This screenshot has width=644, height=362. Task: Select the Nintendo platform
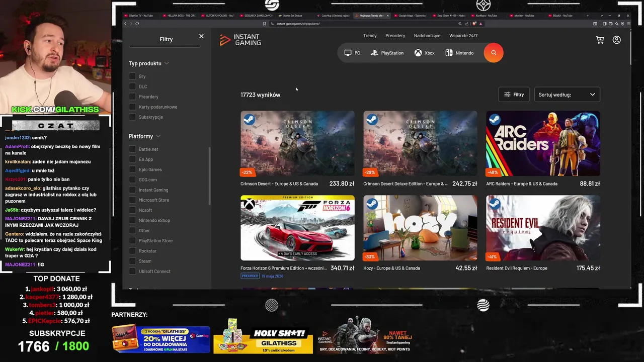tap(459, 53)
